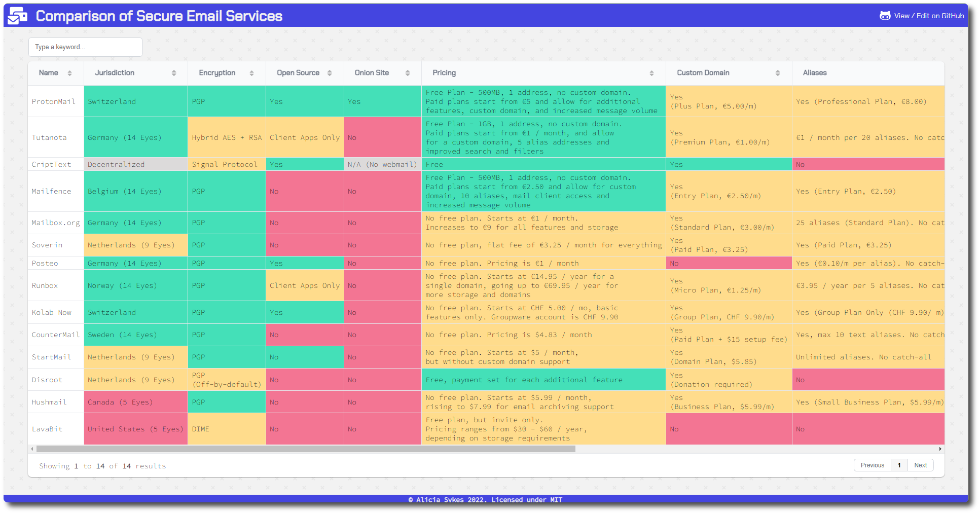Select the StartMail name cell

tap(56, 357)
